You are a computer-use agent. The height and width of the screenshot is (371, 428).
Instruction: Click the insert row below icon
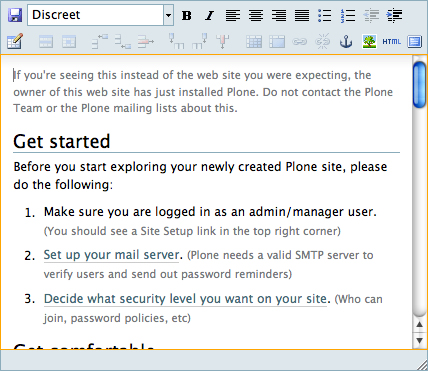point(123,42)
